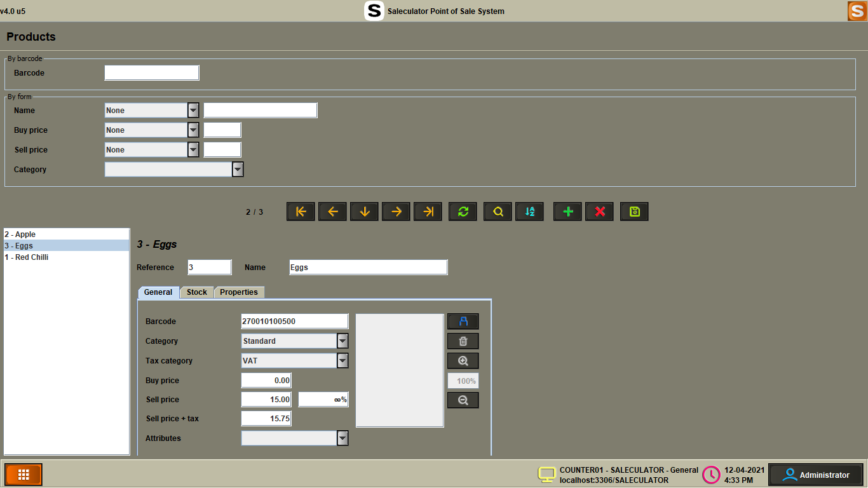This screenshot has width=868, height=488.
Task: Delete the product with red X icon
Action: 599,212
